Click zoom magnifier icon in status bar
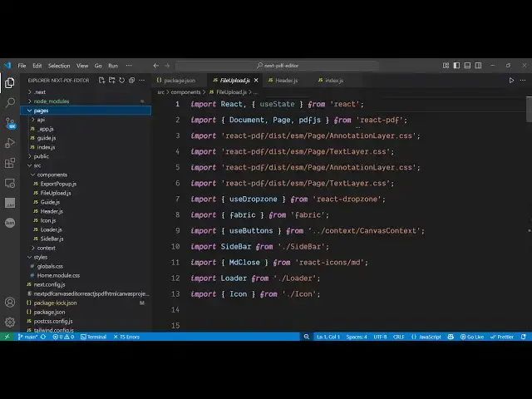This screenshot has width=532, height=399. [307, 337]
